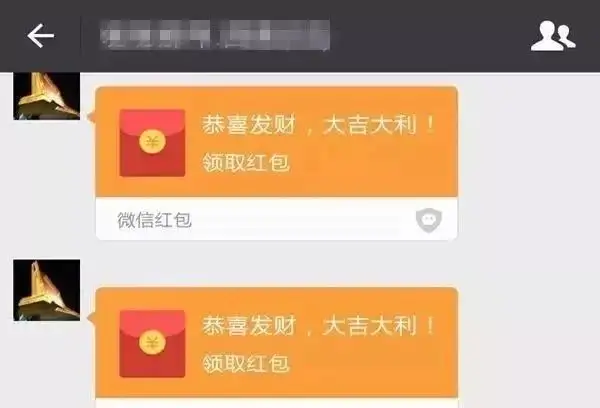Go back using the left arrow
Screen dimensions: 600x408
[x=41, y=36]
